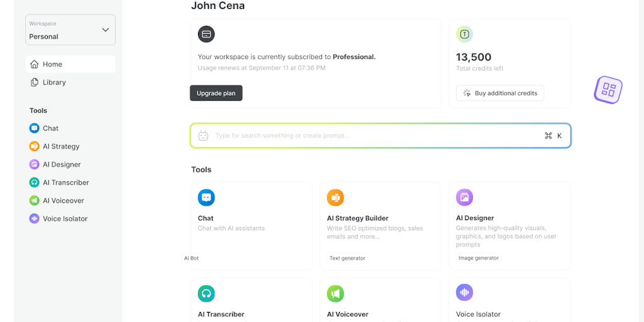Open the AI Strategy Builder card
Image resolution: width=644 pixels, height=322 pixels.
point(380,226)
